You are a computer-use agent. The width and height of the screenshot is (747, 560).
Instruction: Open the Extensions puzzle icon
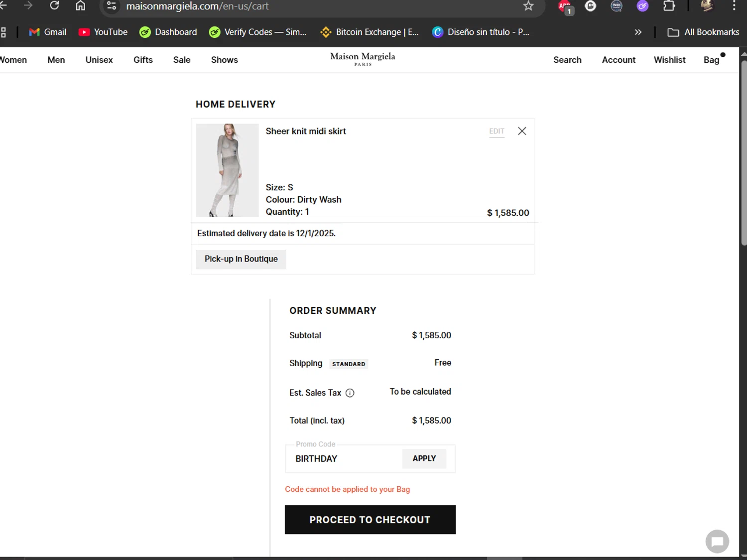point(669,6)
